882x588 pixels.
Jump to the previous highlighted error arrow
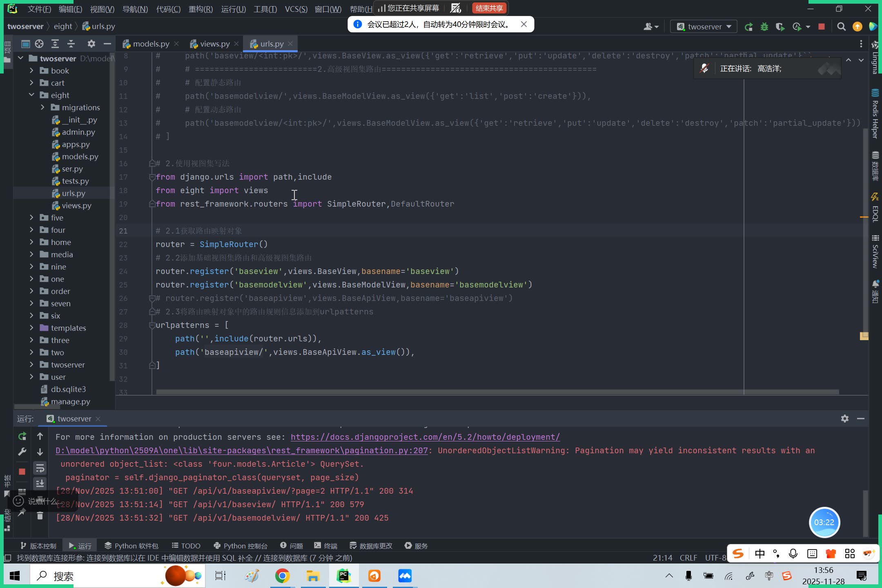pyautogui.click(x=849, y=60)
